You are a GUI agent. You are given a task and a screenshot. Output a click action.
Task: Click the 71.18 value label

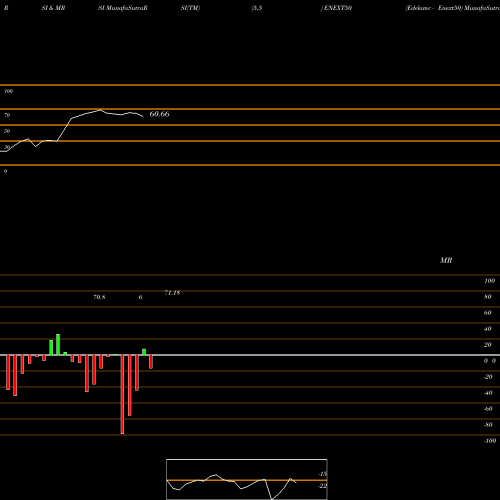point(172,293)
